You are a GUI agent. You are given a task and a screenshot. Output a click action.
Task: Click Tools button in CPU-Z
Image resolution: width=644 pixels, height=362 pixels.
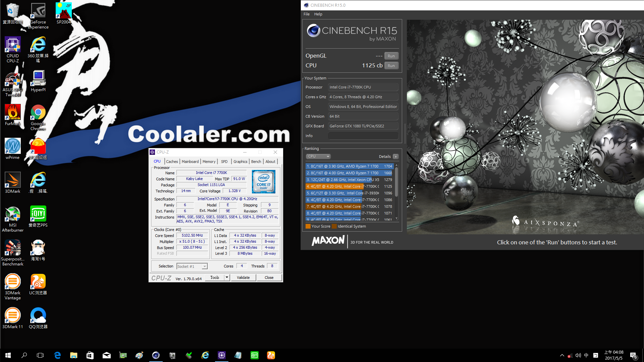click(215, 278)
